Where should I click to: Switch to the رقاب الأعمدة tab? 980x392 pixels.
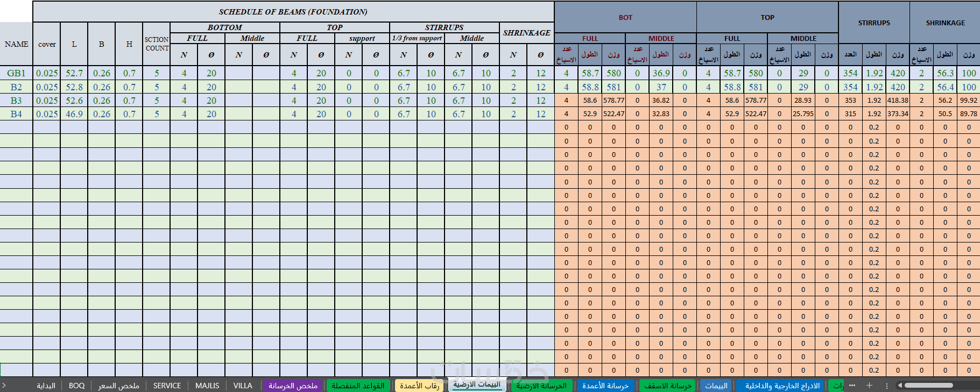pyautogui.click(x=419, y=386)
